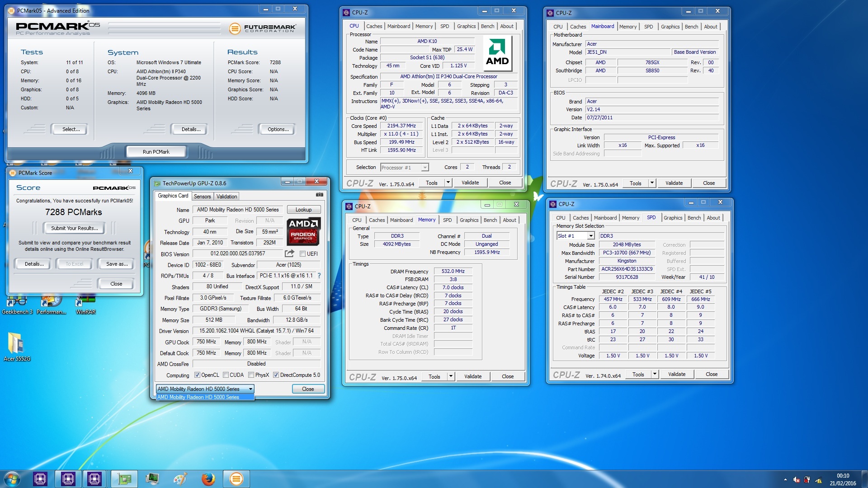
Task: Click the Task Manager monitor taskbar icon
Action: [x=152, y=479]
